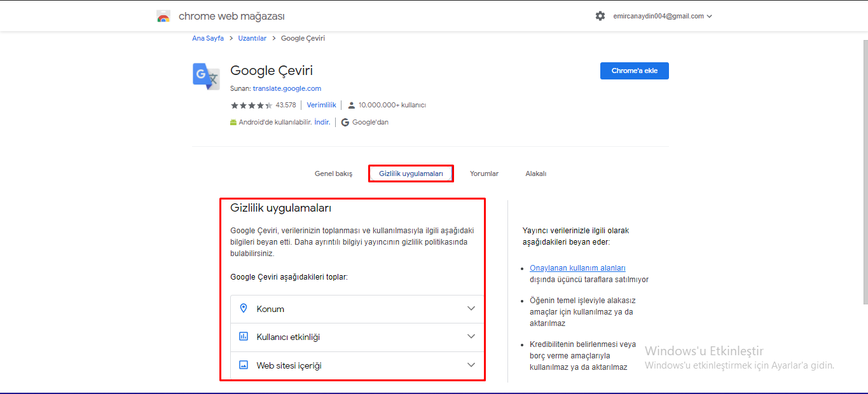Go to Ana Sayfa breadcrumb link
This screenshot has width=868, height=394.
[x=208, y=38]
